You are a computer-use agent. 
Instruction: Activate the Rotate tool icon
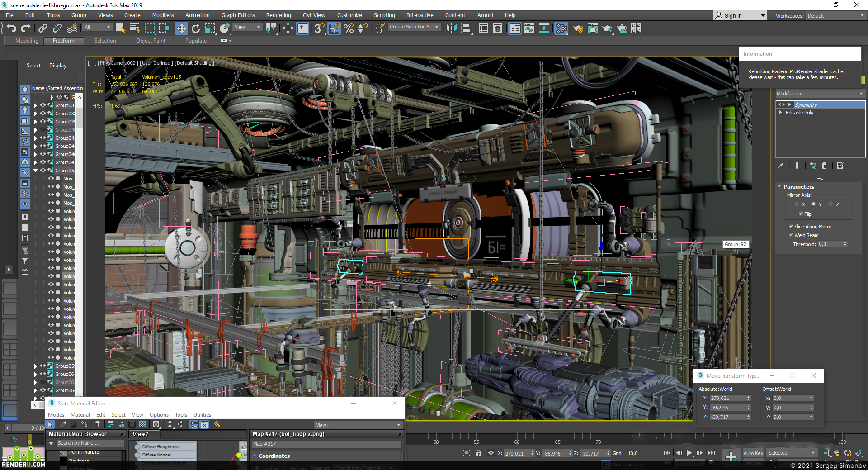(196, 28)
